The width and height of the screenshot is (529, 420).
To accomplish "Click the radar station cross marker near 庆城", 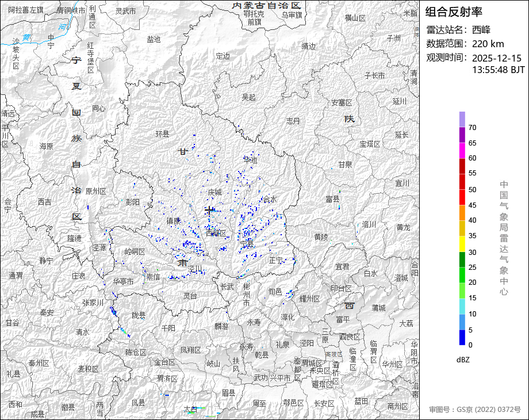I will coord(210,210).
